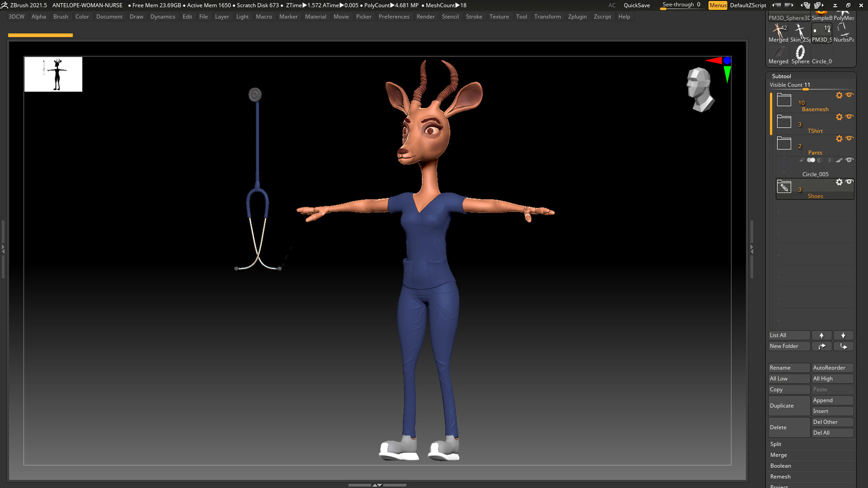Click the Del Other button

[832, 422]
